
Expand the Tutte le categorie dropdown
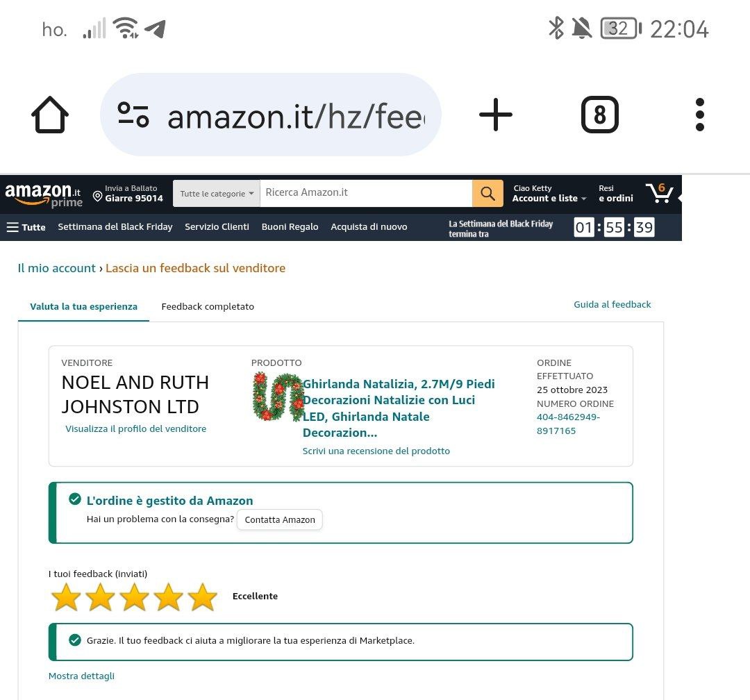tap(217, 193)
